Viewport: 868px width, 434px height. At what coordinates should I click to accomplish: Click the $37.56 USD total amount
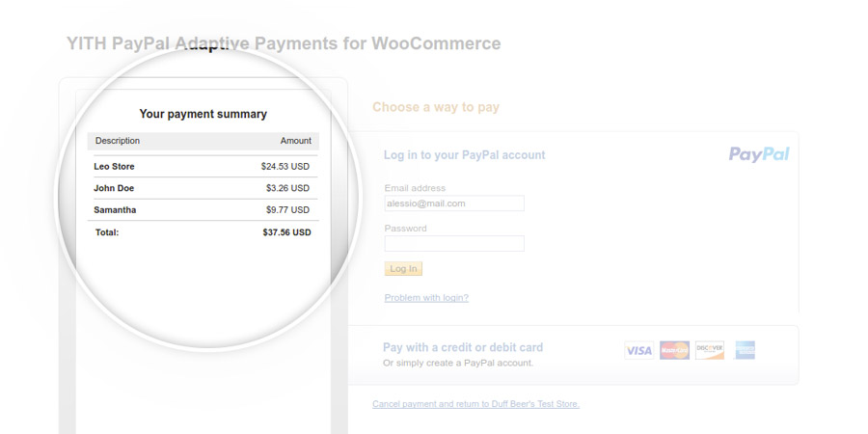point(286,232)
